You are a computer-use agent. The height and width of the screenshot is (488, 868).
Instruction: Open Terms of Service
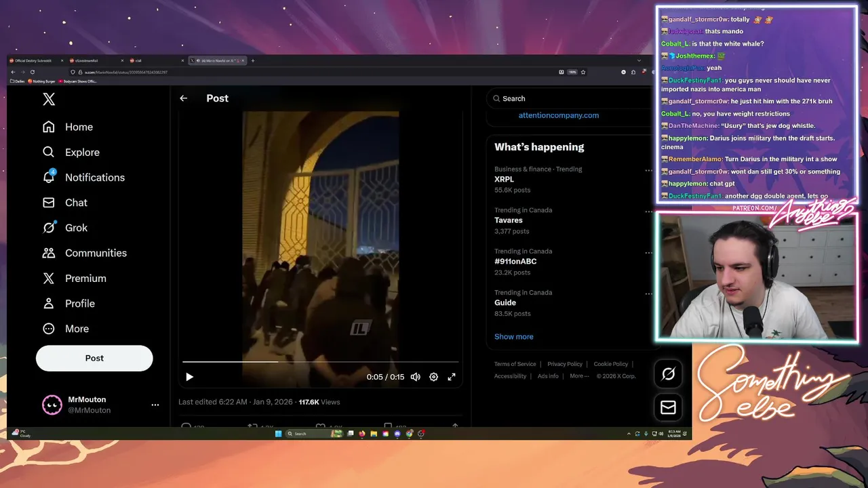(515, 364)
